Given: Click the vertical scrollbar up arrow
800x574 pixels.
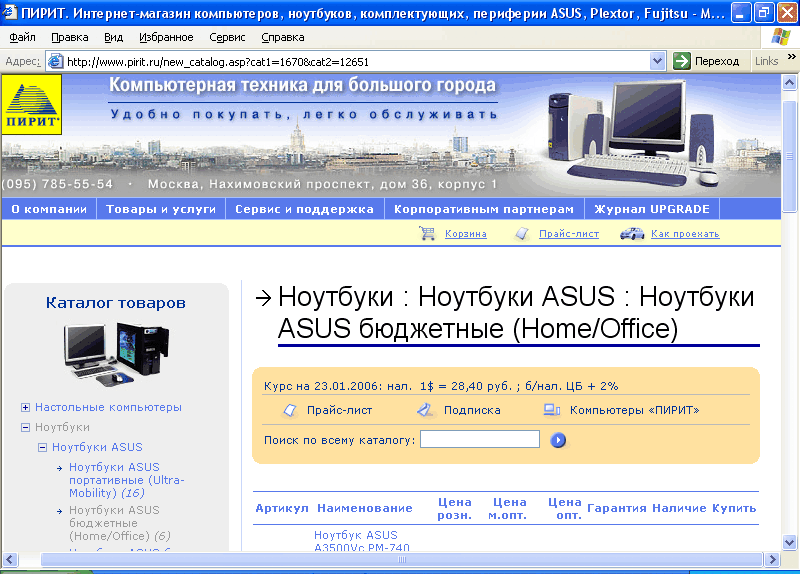Looking at the screenshot, I should (789, 82).
